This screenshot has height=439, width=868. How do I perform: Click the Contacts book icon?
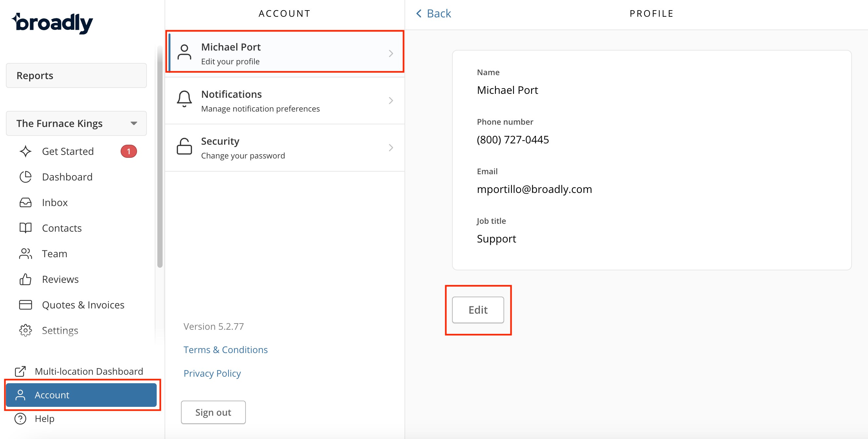26,228
